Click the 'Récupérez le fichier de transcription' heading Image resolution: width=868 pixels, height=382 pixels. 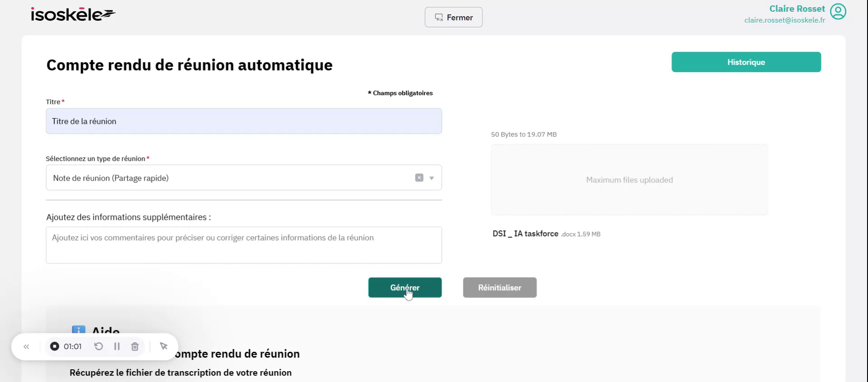tap(180, 373)
